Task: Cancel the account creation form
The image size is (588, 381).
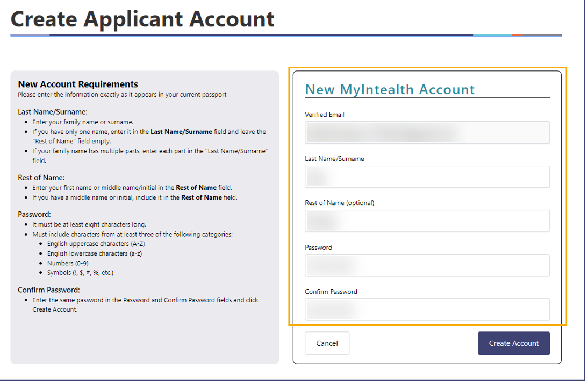Action: [x=327, y=343]
